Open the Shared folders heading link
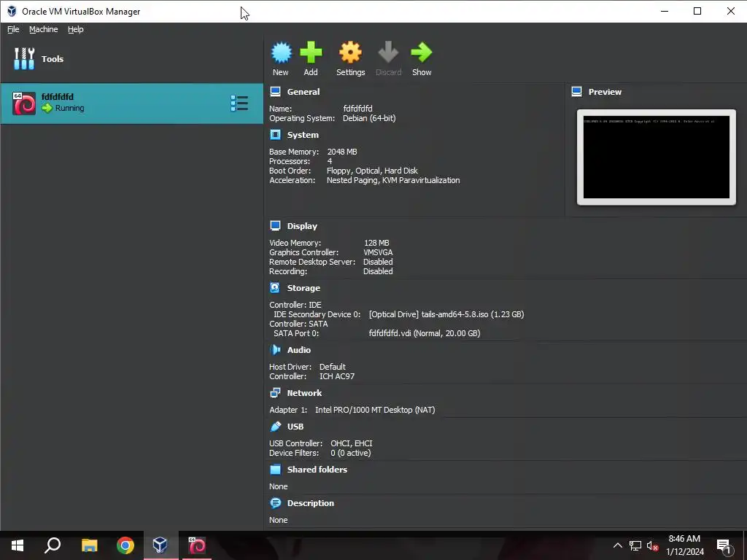The height and width of the screenshot is (560, 747). pyautogui.click(x=317, y=470)
